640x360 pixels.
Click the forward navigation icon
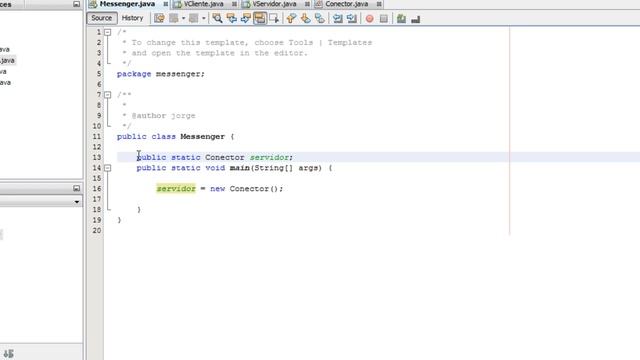[x=194, y=18]
